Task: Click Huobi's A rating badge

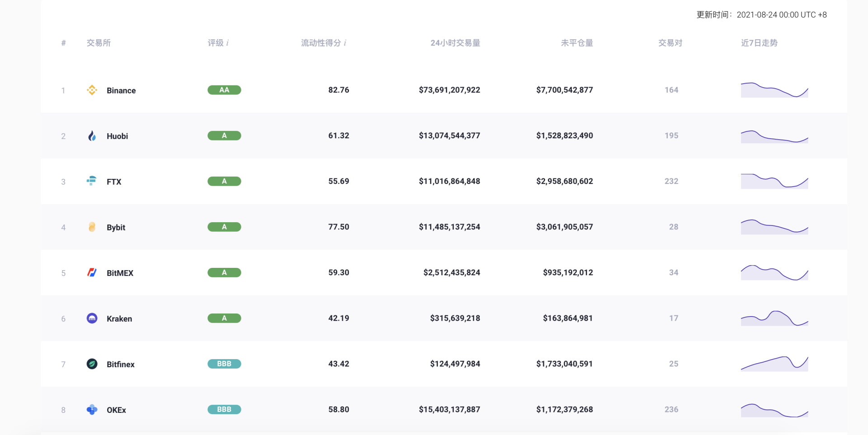Action: pos(224,136)
